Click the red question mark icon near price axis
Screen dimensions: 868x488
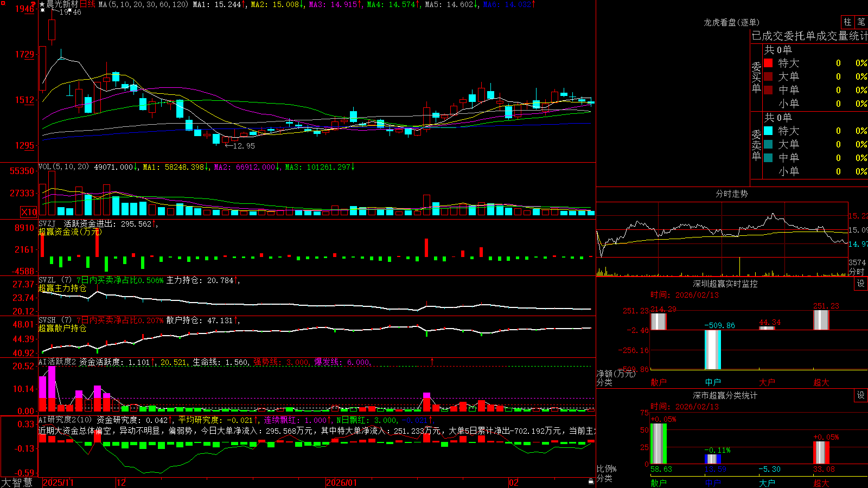point(33,4)
